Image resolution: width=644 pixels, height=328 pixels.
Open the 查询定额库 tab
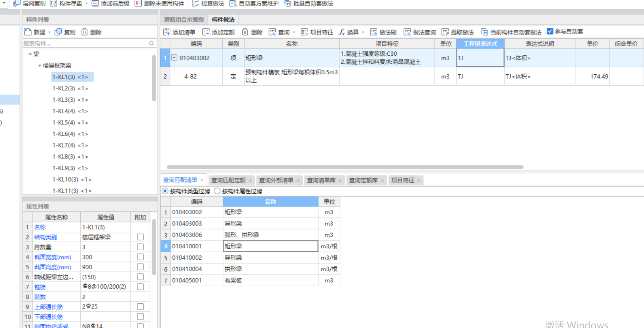coord(363,180)
